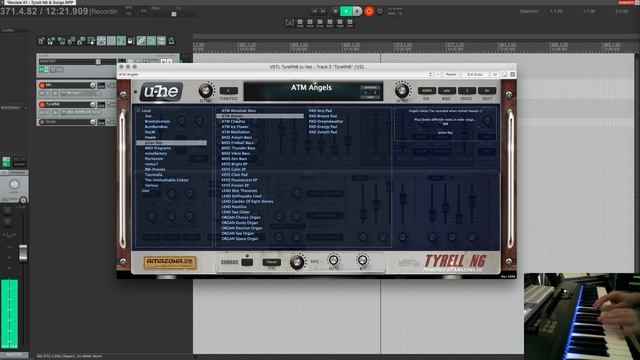Select the LEAD Nautilus preset
This screenshot has width=640, height=360.
[x=234, y=207]
